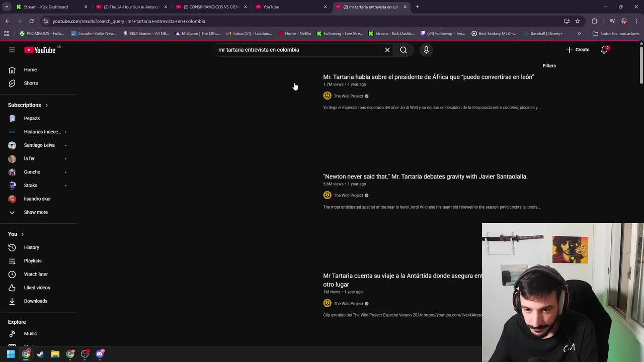Expand the You section chevron

coord(22,234)
